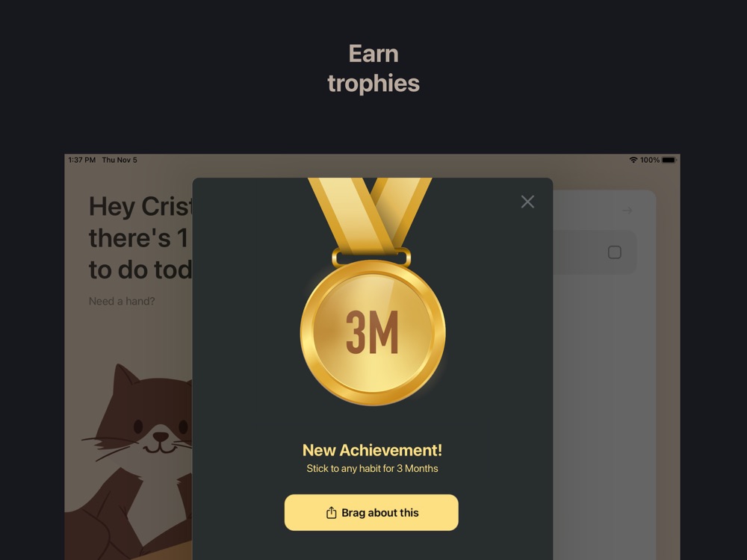
Task: Tap the gold 3M medal
Action: (373, 332)
